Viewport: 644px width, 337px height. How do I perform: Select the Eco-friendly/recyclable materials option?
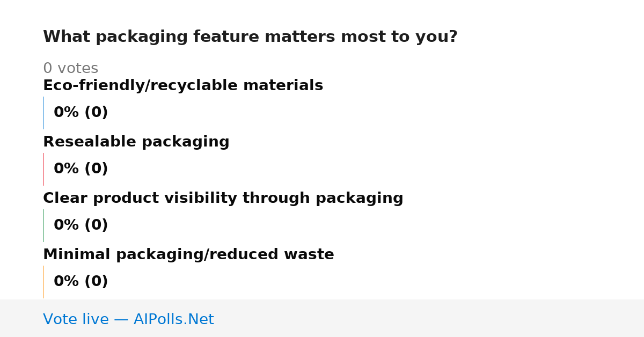[x=183, y=86]
